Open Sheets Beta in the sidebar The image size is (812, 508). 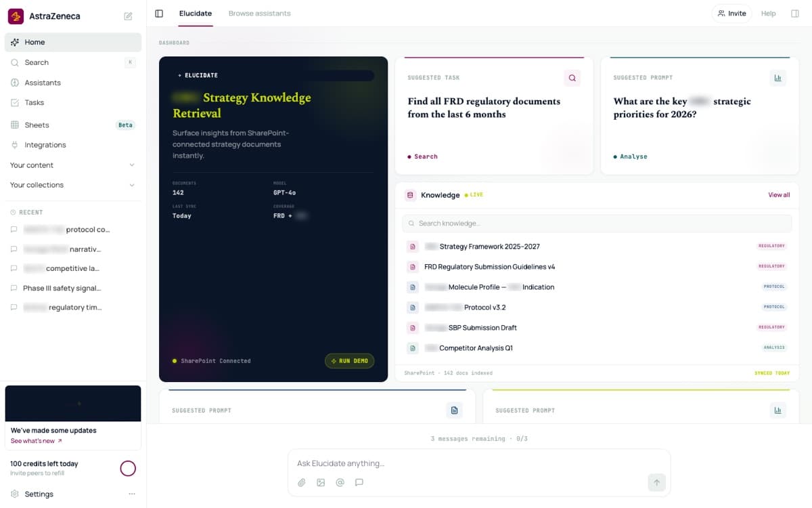(x=73, y=125)
